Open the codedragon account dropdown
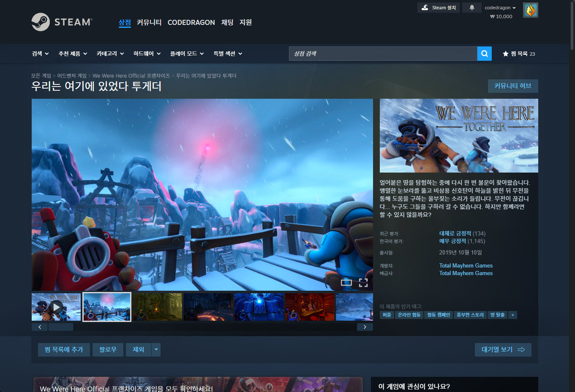 (x=500, y=8)
